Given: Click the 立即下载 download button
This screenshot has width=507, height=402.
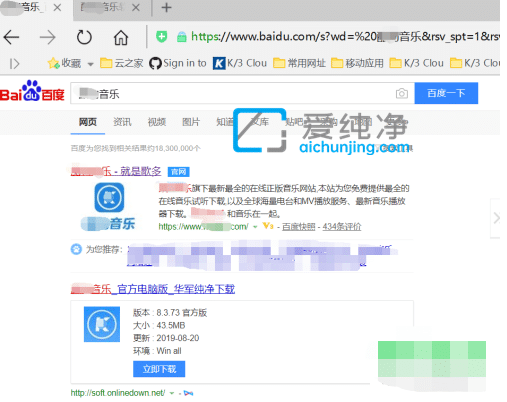Looking at the screenshot, I should [159, 369].
